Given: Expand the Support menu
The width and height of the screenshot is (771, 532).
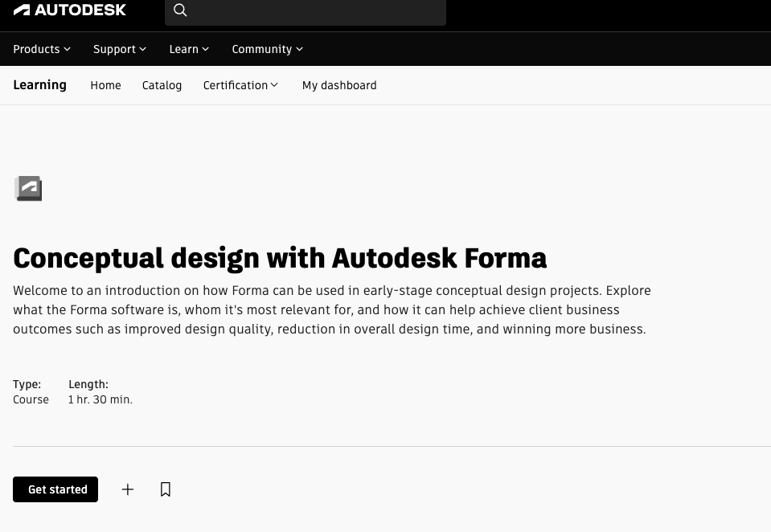Looking at the screenshot, I should pos(119,49).
